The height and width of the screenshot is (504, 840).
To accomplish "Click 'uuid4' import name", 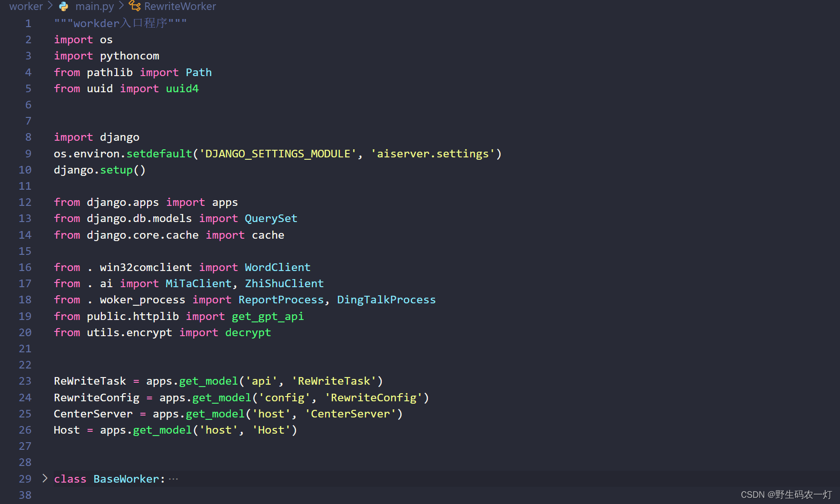I will coord(182,88).
